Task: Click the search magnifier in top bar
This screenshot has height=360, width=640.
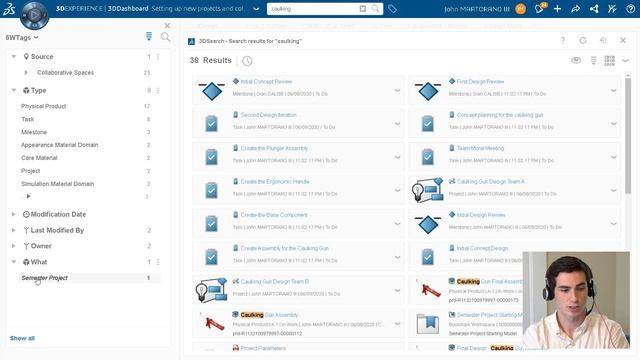Action: tap(375, 9)
